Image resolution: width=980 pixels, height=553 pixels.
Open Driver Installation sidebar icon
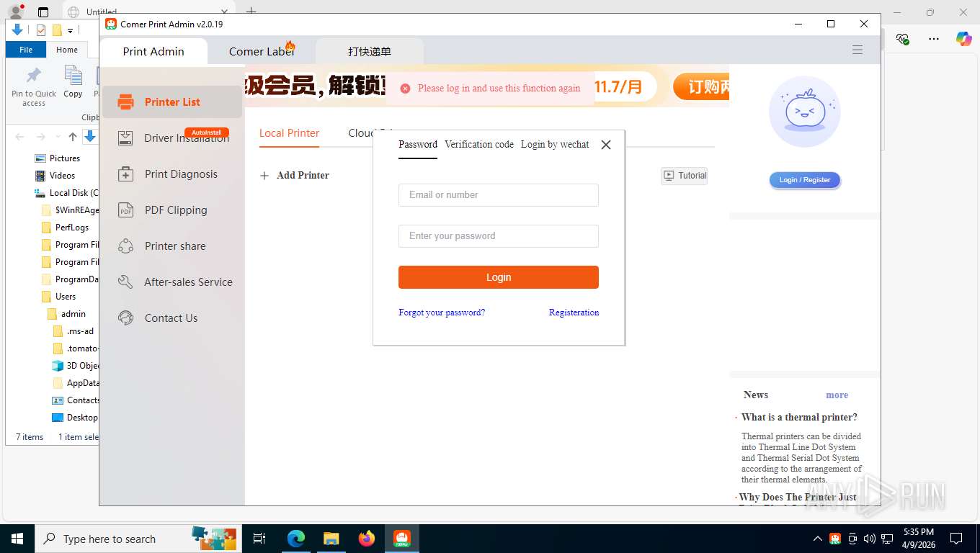(x=126, y=138)
